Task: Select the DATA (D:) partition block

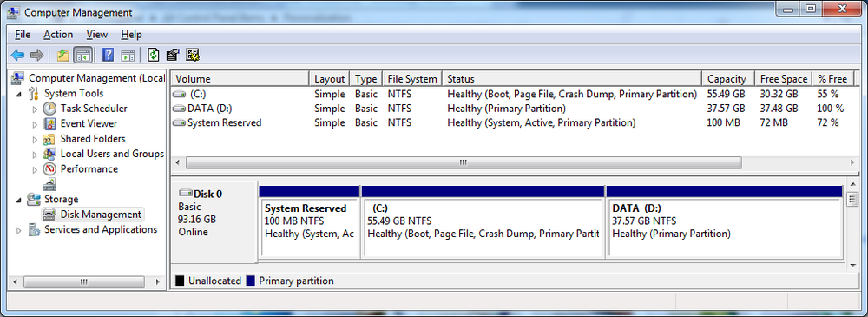Action: [x=724, y=221]
